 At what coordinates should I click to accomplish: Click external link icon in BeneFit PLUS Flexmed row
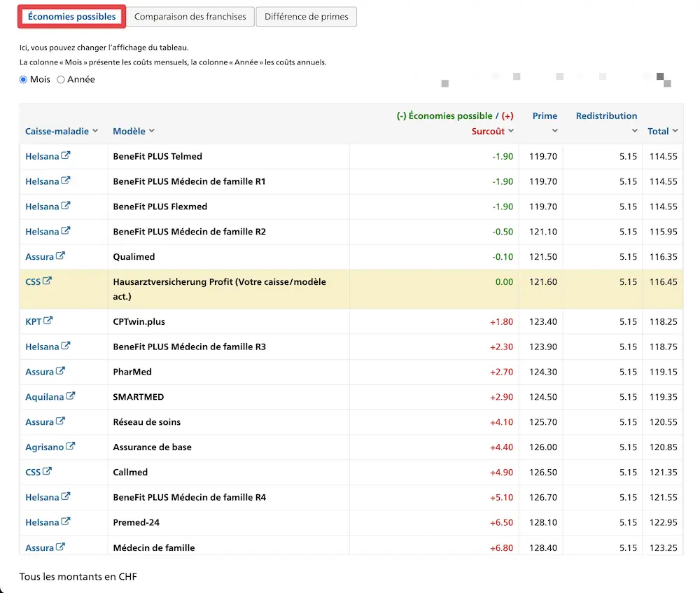(66, 205)
